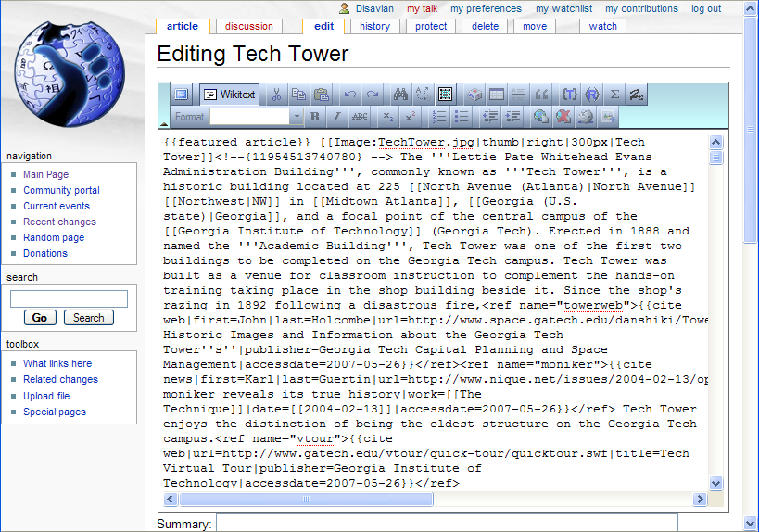Viewport: 759px width, 532px height.
Task: Click the Search button
Action: click(x=89, y=318)
